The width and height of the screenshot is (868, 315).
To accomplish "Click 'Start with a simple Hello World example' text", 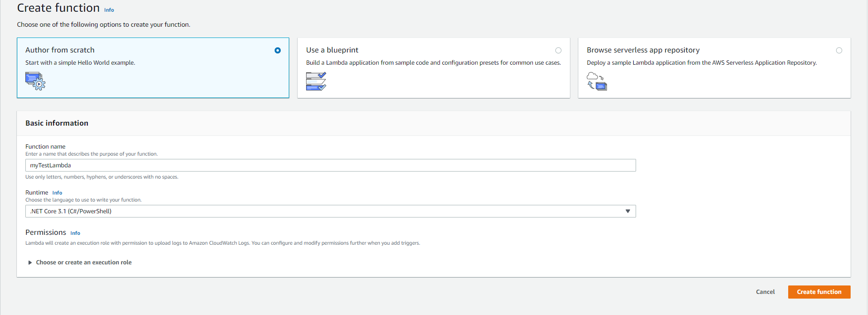I will [80, 63].
